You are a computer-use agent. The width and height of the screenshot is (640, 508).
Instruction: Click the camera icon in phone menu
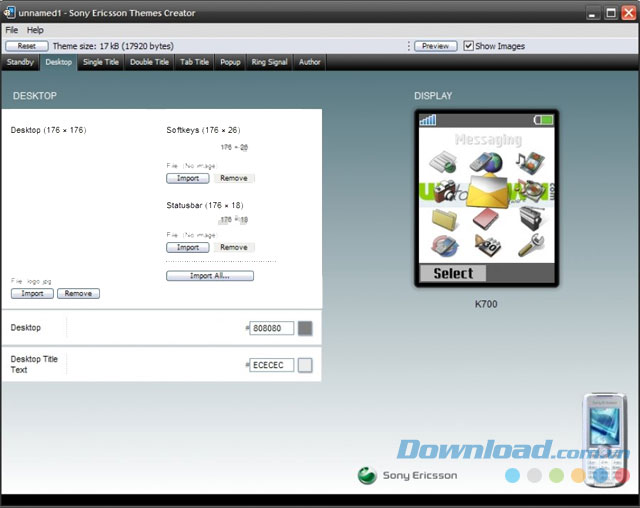445,191
